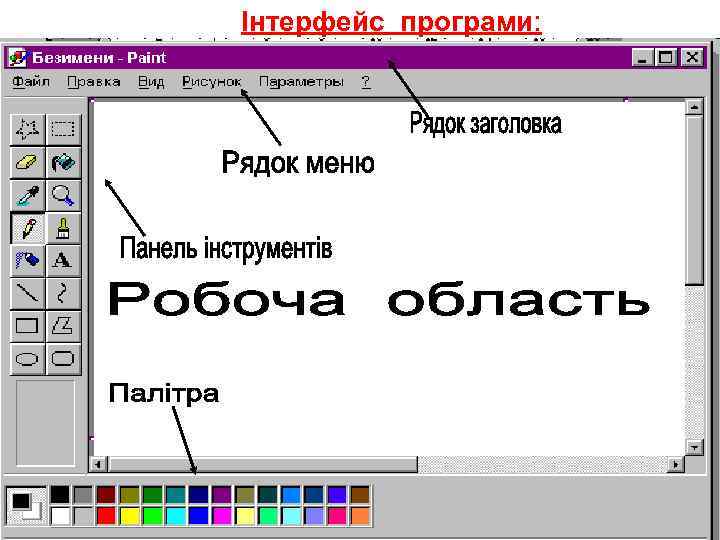Screen dimensions: 720x540
Task: Choose the Eraser tool
Action: (x=28, y=163)
